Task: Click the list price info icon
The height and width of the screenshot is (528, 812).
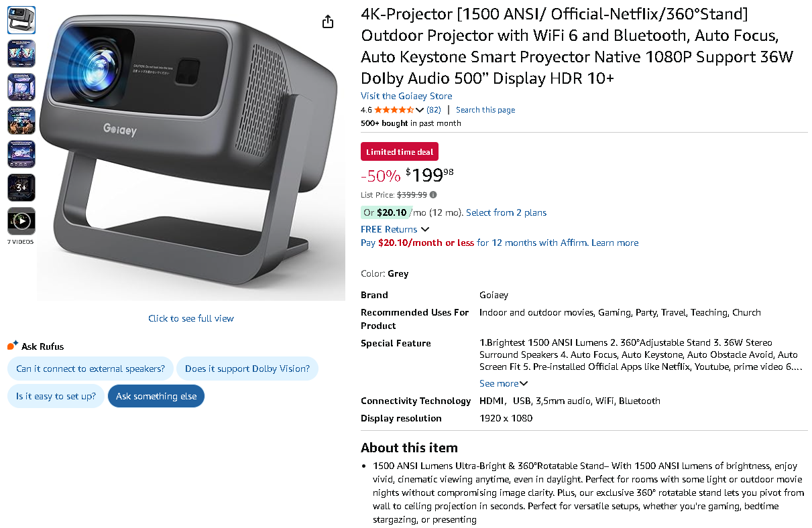Action: tap(433, 195)
